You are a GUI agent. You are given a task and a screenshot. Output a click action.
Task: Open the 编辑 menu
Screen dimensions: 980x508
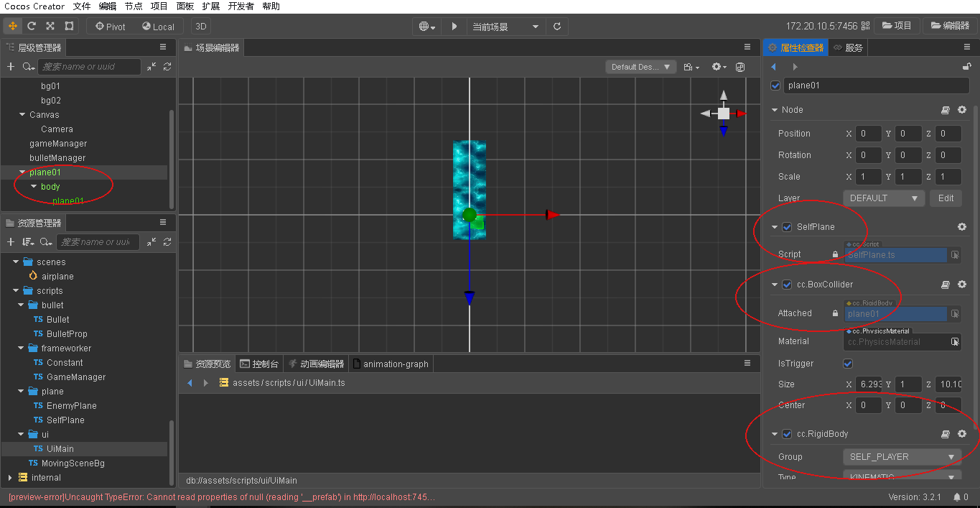107,6
